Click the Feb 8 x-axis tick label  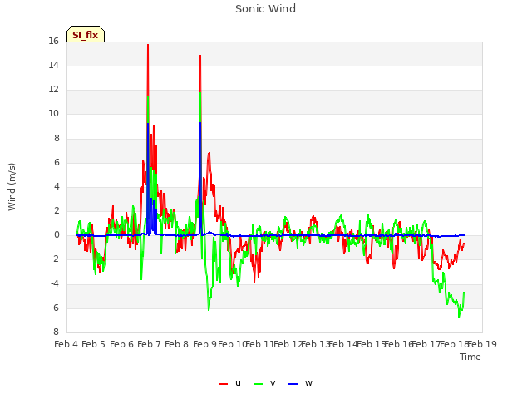(176, 344)
